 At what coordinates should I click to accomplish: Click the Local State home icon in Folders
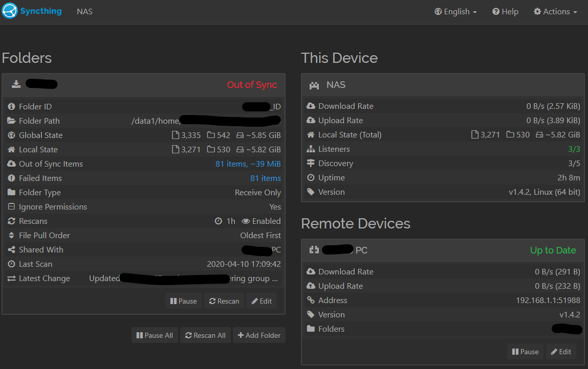(12, 149)
